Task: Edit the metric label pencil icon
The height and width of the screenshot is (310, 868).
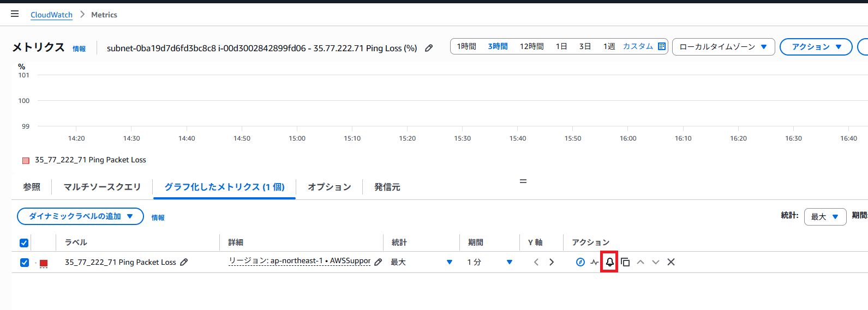Action: point(184,262)
